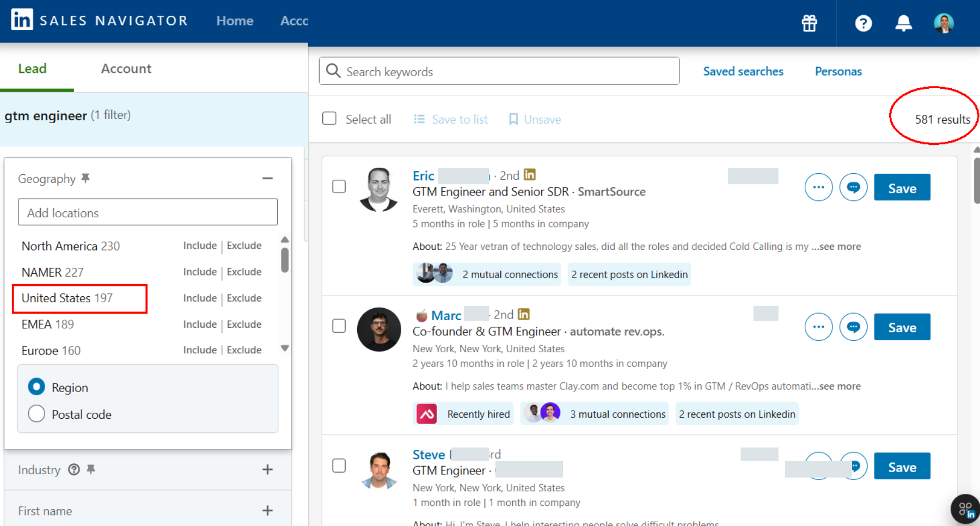Image resolution: width=980 pixels, height=526 pixels.
Task: Open Marc's profile photo
Action: point(379,329)
